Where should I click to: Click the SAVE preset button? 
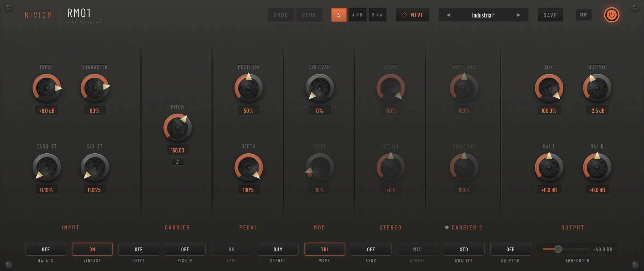550,15
